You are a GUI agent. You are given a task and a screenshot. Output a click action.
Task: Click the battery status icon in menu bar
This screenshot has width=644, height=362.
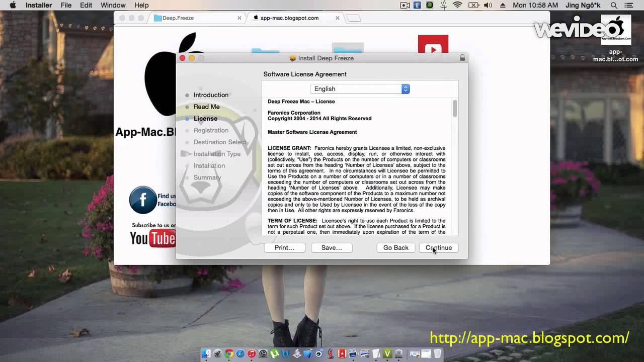click(x=473, y=5)
